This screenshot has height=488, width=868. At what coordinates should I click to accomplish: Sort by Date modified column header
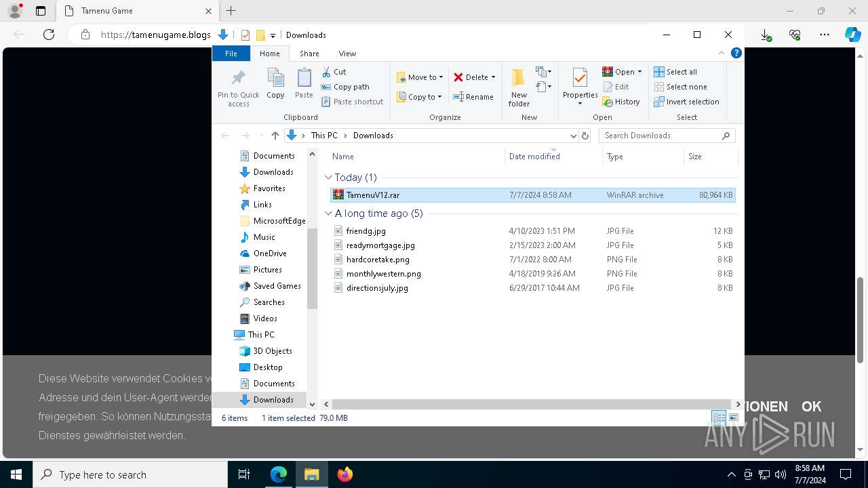pyautogui.click(x=553, y=157)
